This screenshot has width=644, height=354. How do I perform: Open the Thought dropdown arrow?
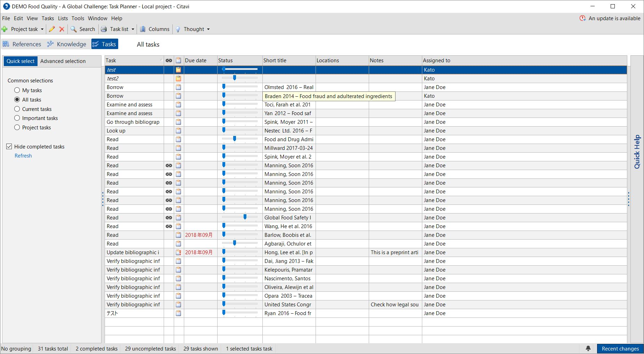[x=208, y=29]
